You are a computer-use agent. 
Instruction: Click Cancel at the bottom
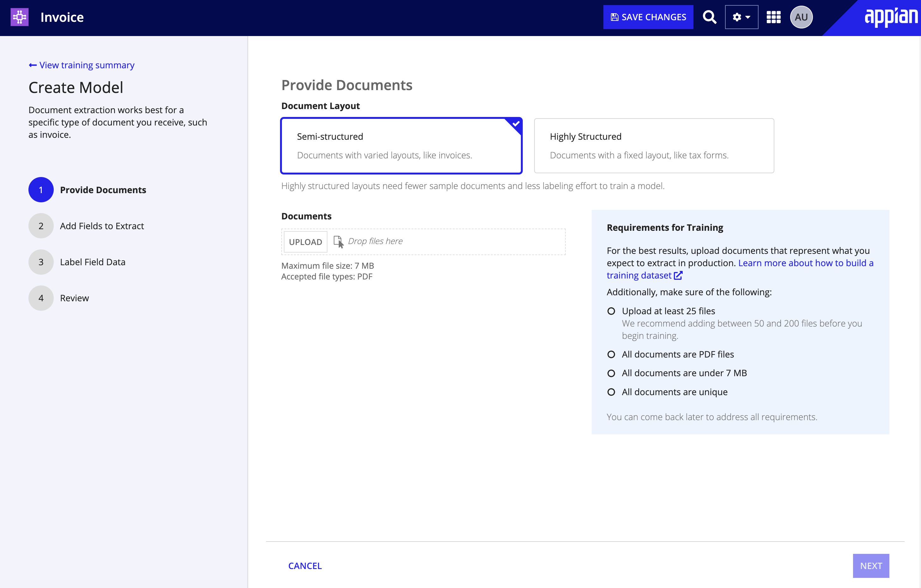(x=305, y=566)
